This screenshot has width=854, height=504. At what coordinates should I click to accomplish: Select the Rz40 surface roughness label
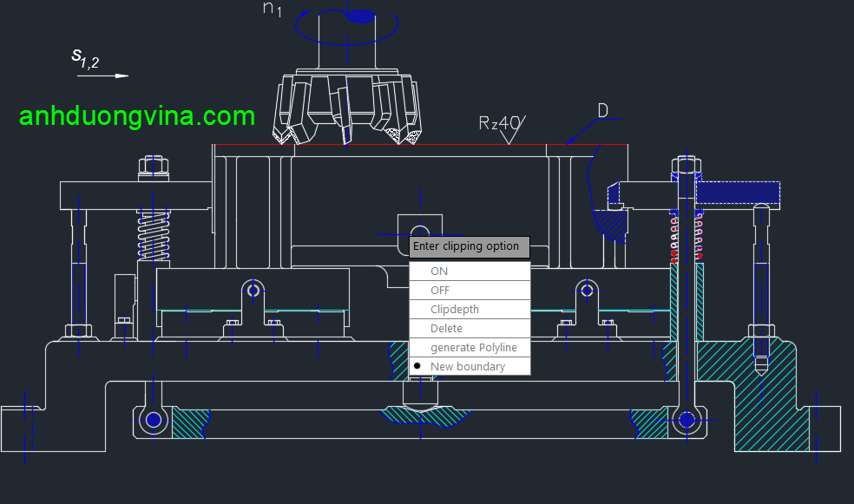click(x=501, y=123)
